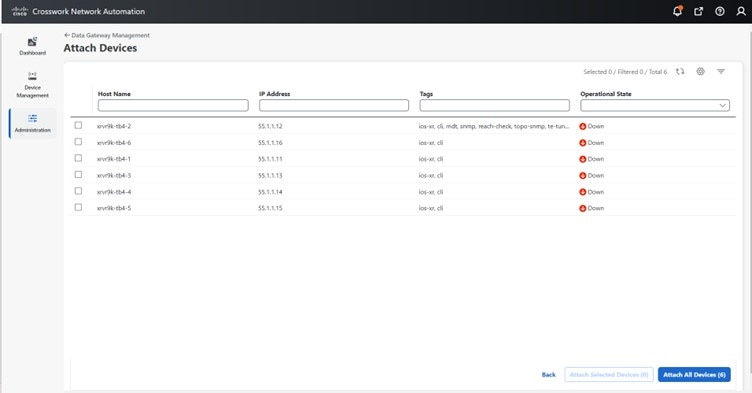The height and width of the screenshot is (393, 752).
Task: Click tags cell for xrvr9k-tb4-6
Action: [431, 143]
